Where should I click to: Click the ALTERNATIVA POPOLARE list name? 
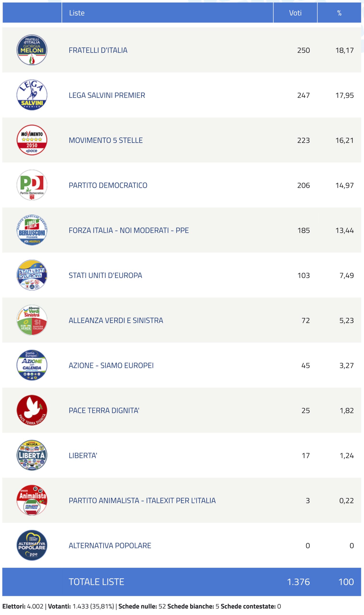click(x=110, y=546)
